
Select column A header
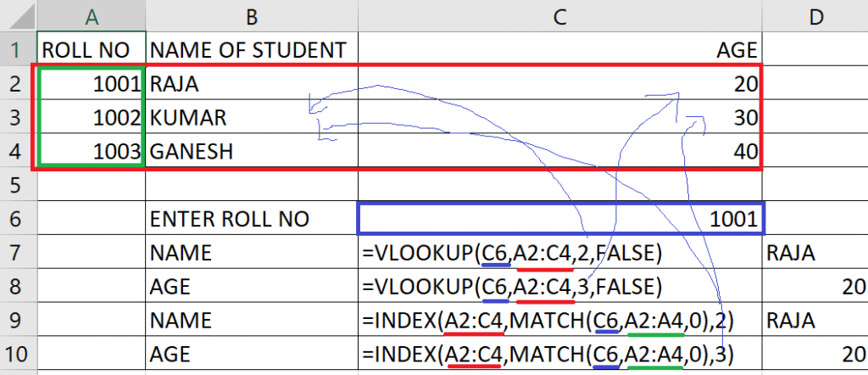point(92,17)
